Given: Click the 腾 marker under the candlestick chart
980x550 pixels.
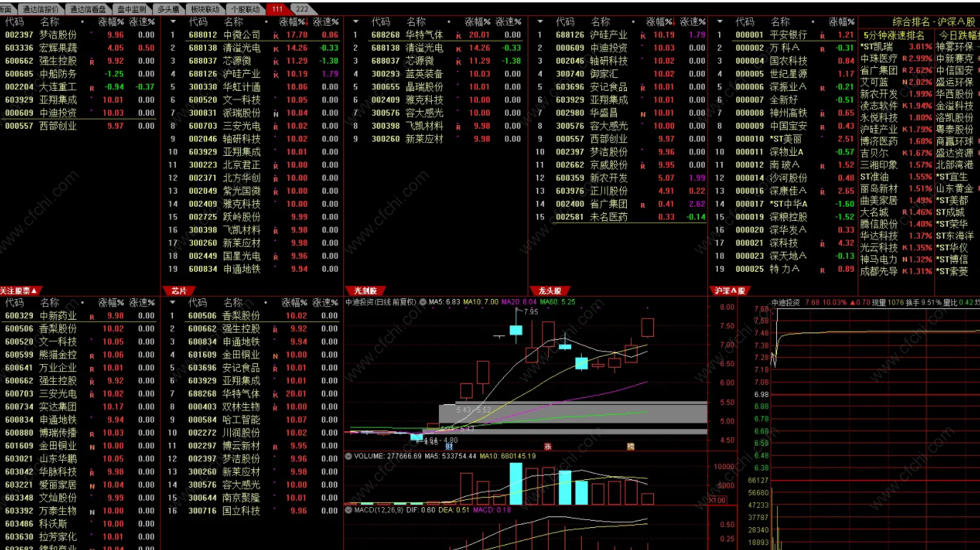Looking at the screenshot, I should click(x=630, y=446).
